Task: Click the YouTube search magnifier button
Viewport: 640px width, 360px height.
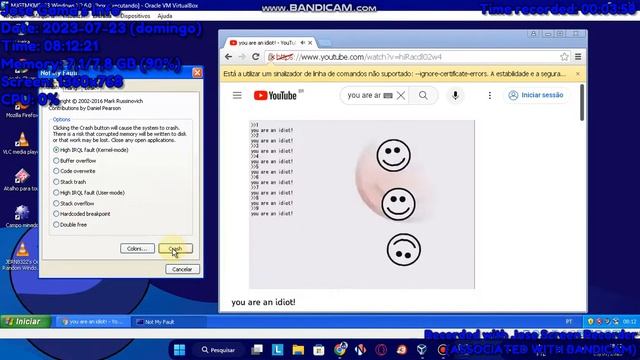Action: click(x=423, y=96)
